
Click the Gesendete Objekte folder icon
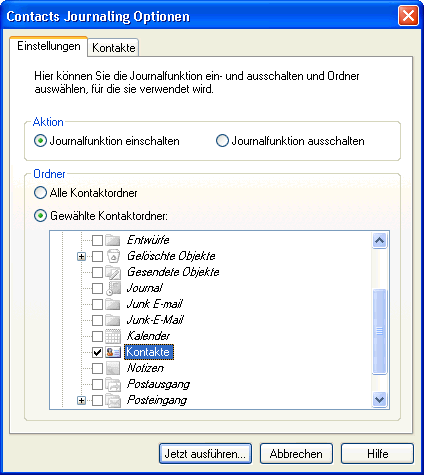(x=113, y=272)
